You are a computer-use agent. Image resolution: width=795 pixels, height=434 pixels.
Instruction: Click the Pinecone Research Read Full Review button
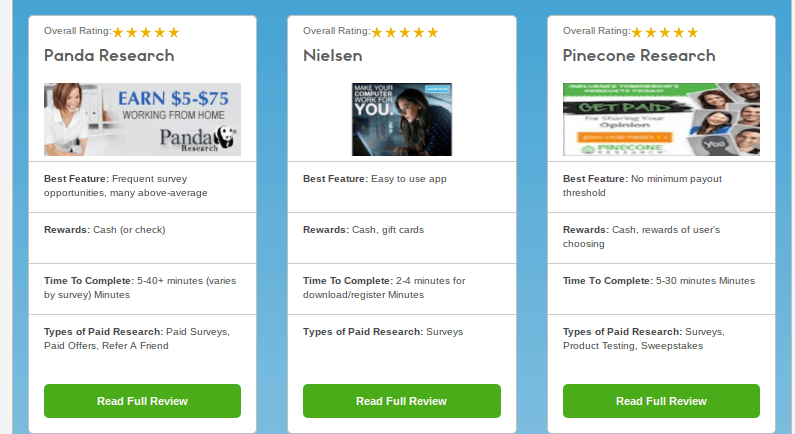[x=661, y=401]
